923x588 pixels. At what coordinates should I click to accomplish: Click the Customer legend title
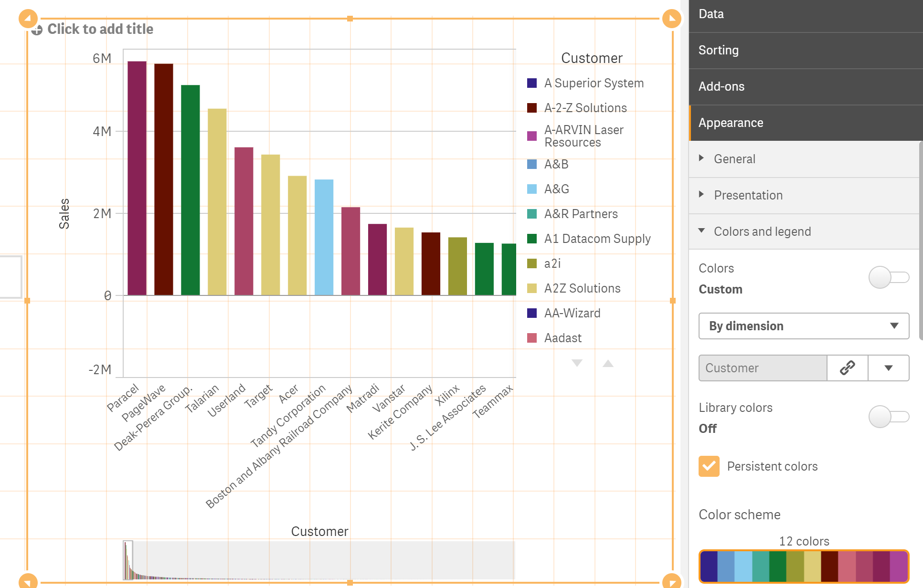592,58
